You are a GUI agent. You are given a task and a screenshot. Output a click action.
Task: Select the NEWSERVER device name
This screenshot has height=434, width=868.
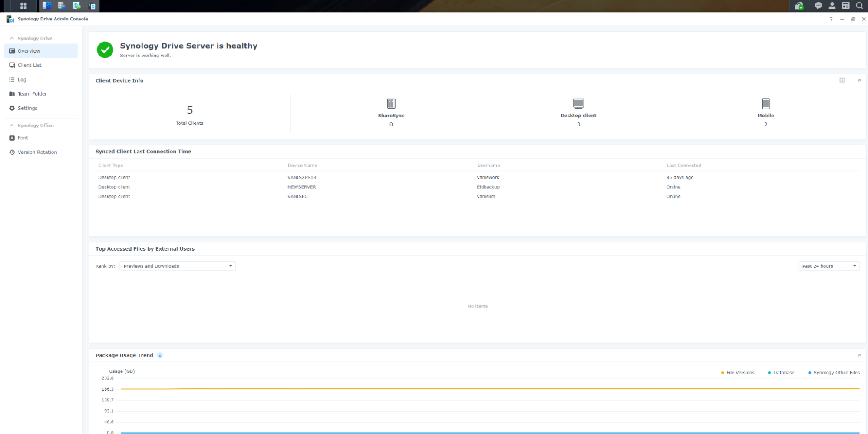click(302, 187)
